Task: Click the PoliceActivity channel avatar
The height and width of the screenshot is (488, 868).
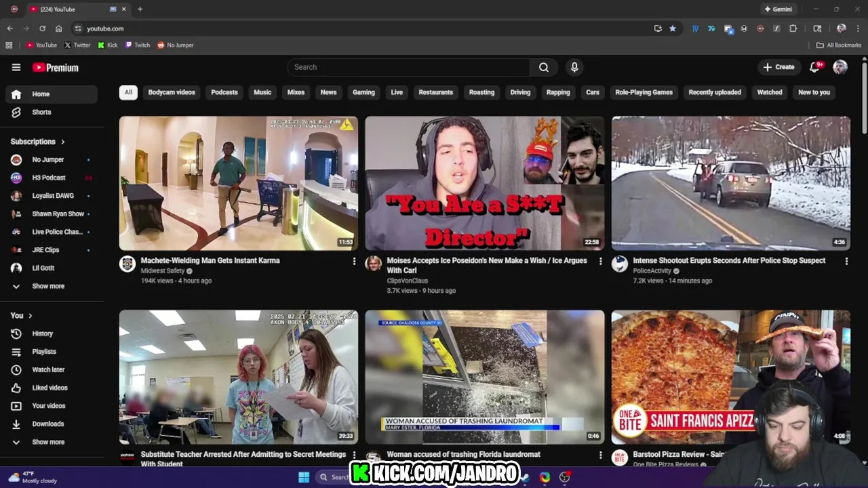Action: pos(620,264)
